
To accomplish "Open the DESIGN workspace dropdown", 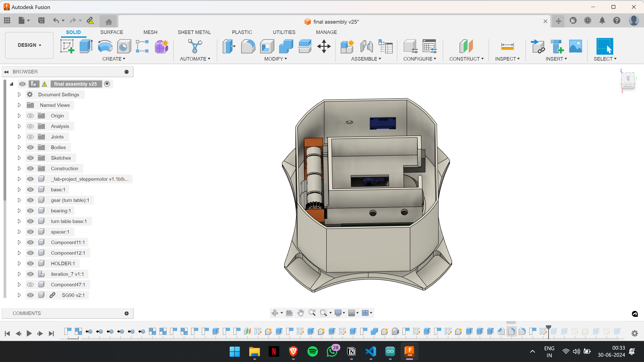I will tap(29, 45).
